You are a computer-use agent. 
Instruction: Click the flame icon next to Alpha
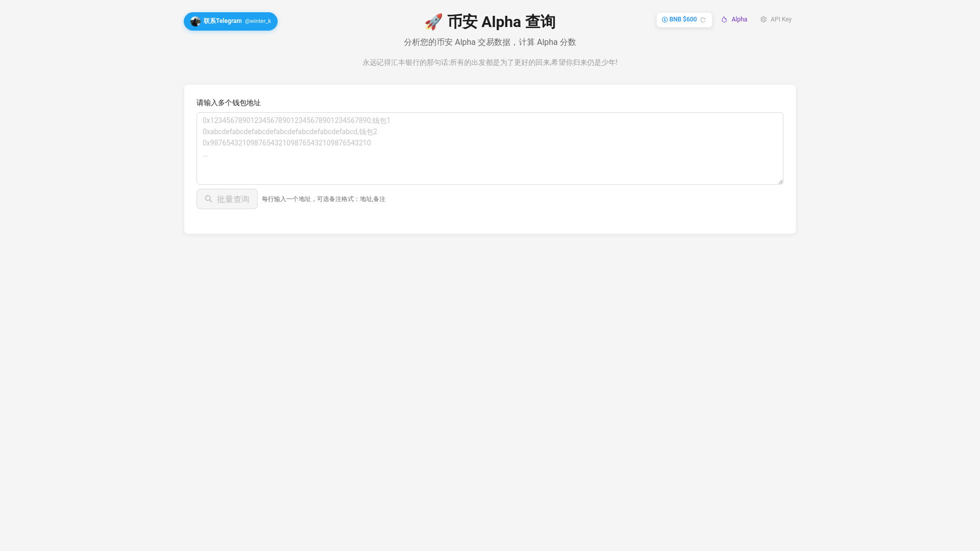tap(724, 19)
